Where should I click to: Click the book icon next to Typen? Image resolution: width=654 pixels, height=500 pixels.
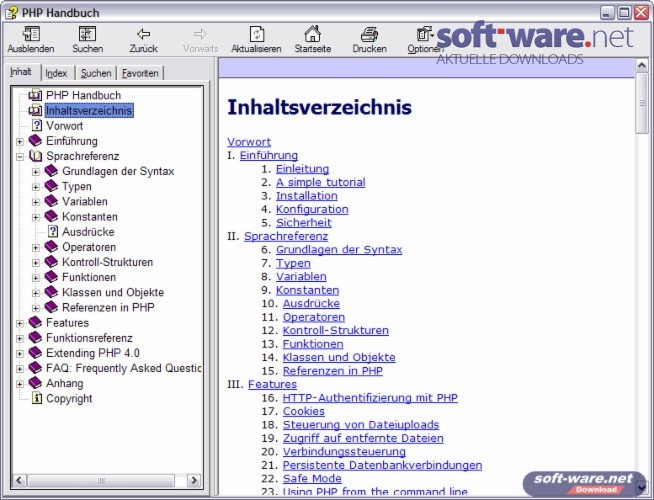(x=51, y=186)
